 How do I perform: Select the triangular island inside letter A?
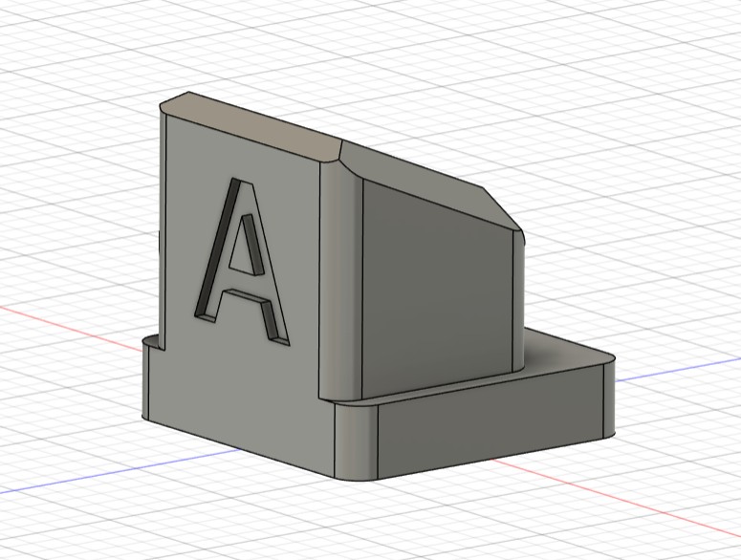tap(245, 246)
